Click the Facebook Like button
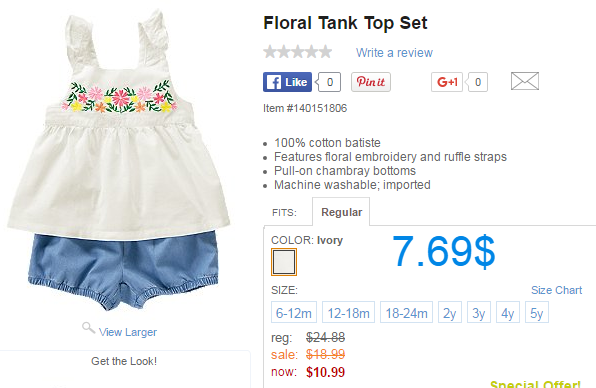This screenshot has height=388, width=596. click(x=287, y=82)
